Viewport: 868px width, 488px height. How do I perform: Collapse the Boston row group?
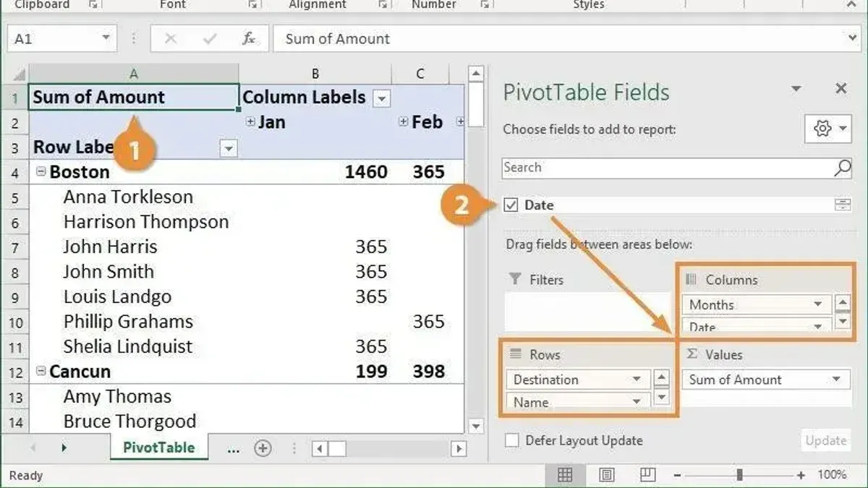(x=41, y=172)
